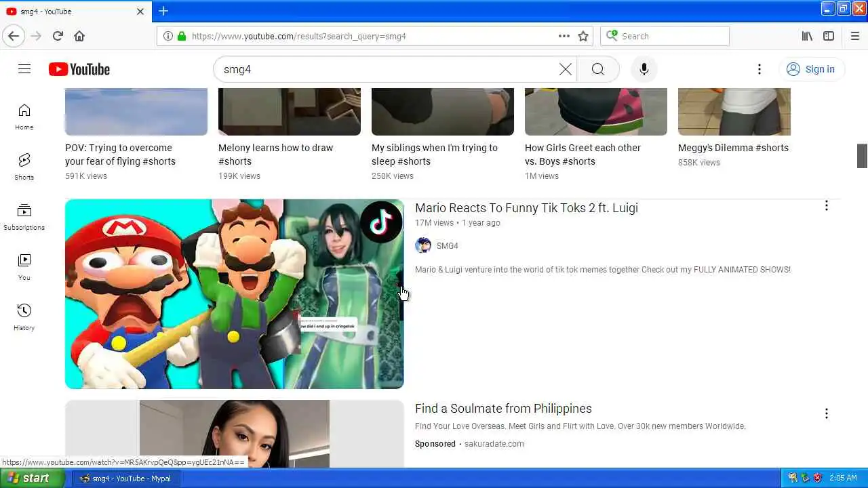Go back with browser back arrow
The image size is (868, 488).
pos(14,36)
